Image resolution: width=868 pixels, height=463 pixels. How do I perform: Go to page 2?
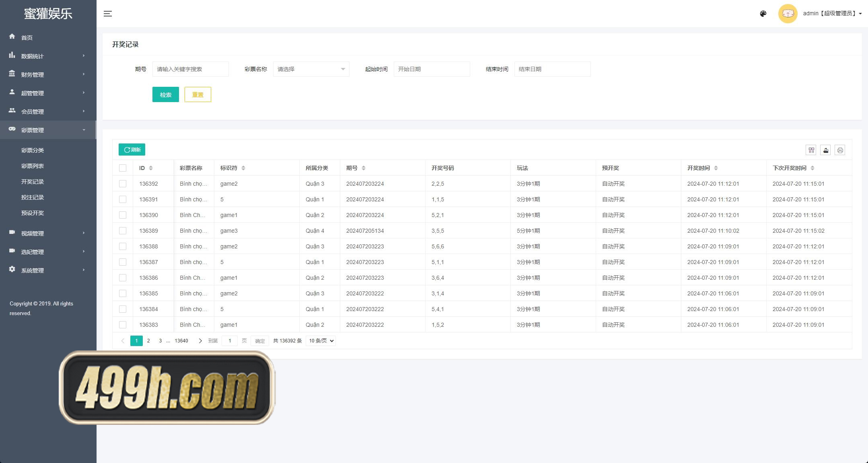pos(148,341)
